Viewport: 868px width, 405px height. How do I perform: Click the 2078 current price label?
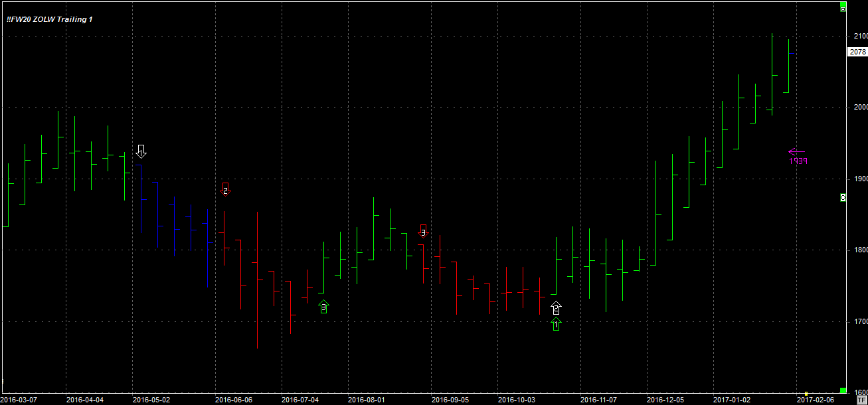pyautogui.click(x=857, y=52)
